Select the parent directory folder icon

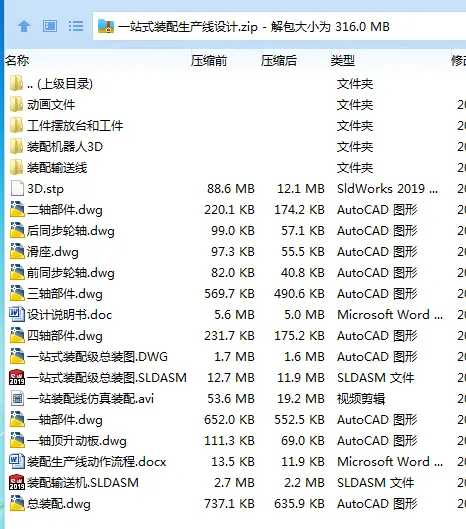[17, 83]
